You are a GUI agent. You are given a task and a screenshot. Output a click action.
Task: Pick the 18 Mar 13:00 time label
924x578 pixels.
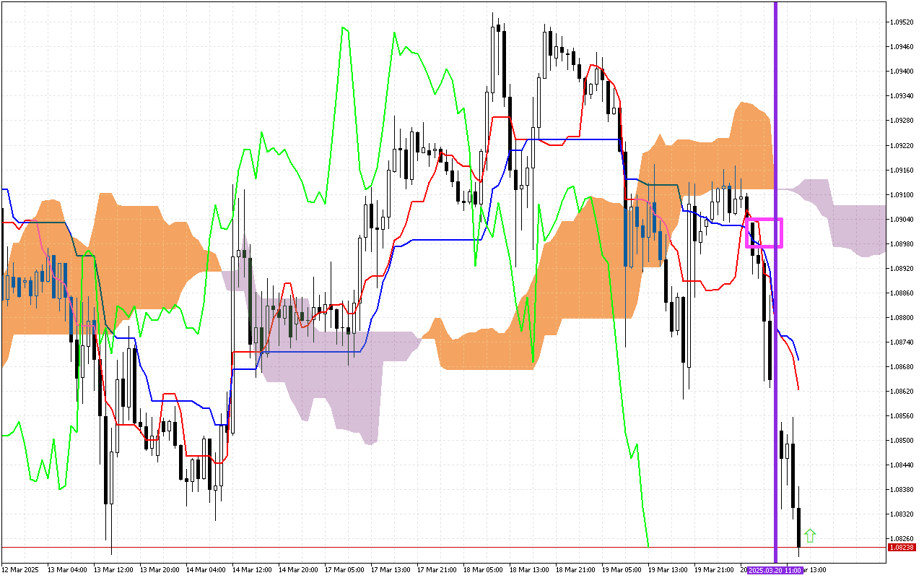coord(528,570)
